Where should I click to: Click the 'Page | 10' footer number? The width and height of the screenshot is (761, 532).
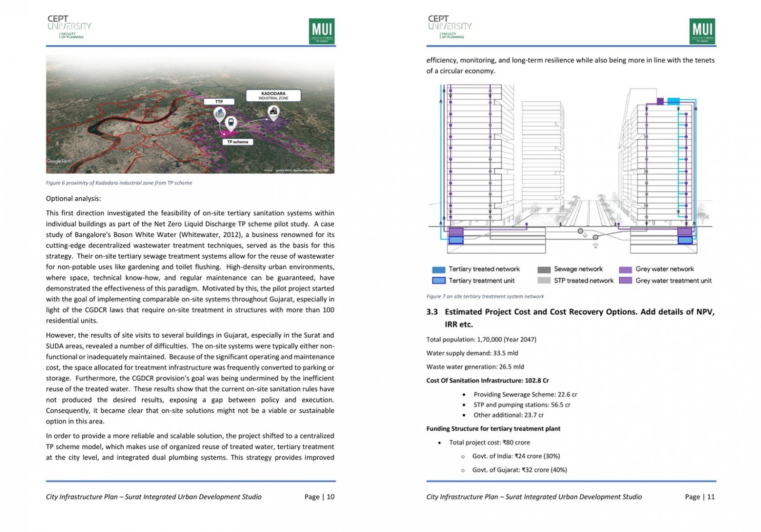point(320,497)
